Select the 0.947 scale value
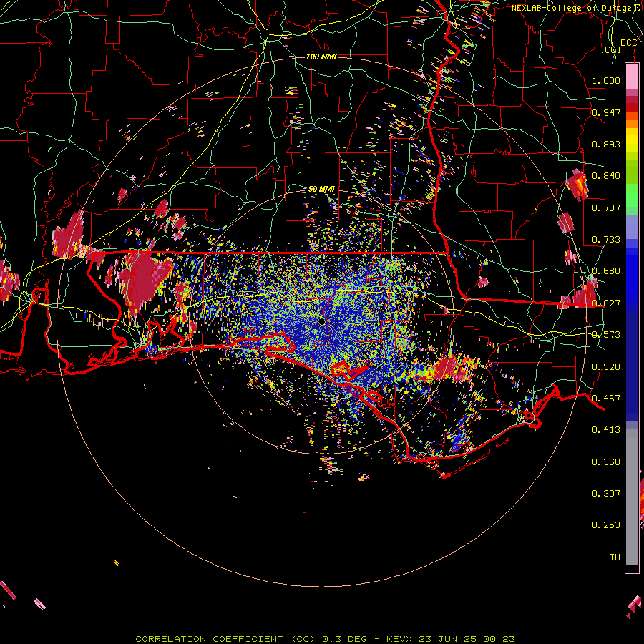The height and width of the screenshot is (644, 644). pyautogui.click(x=606, y=112)
